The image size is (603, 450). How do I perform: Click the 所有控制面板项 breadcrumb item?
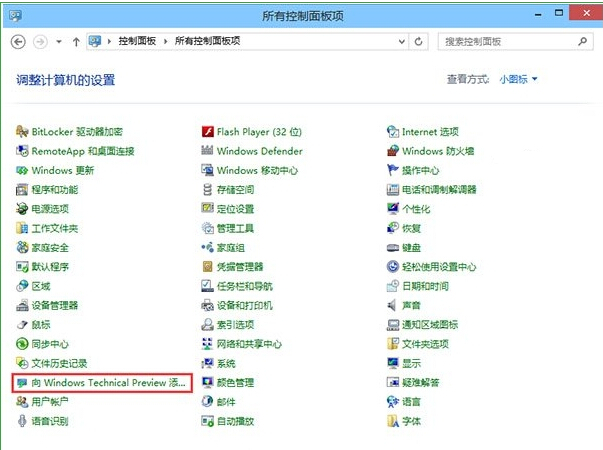pos(208,41)
